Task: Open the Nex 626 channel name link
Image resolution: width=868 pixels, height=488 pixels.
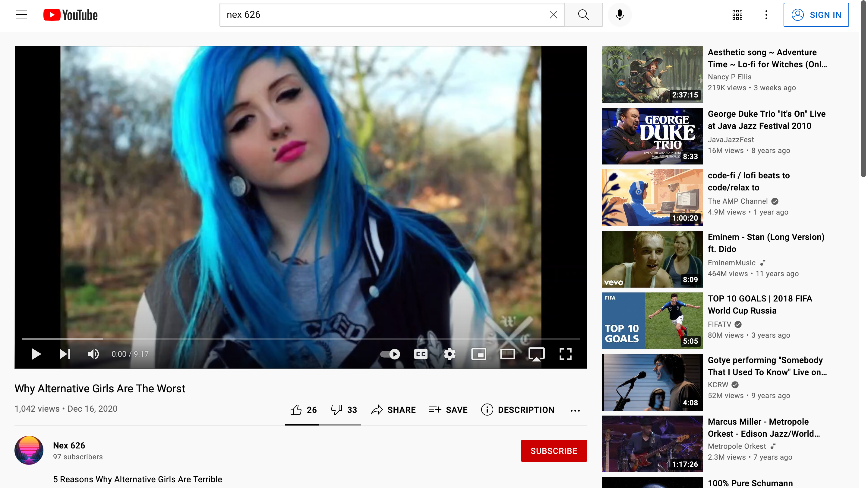Action: click(x=69, y=445)
